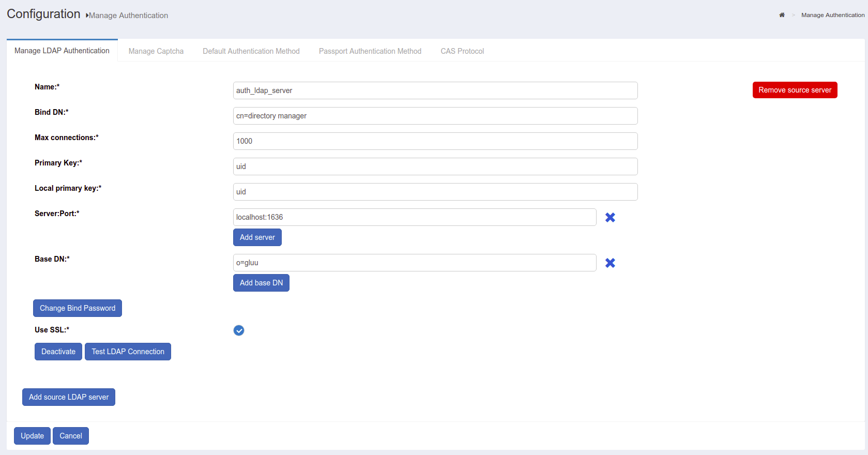
Task: Click the home icon in breadcrumb
Action: (x=782, y=15)
